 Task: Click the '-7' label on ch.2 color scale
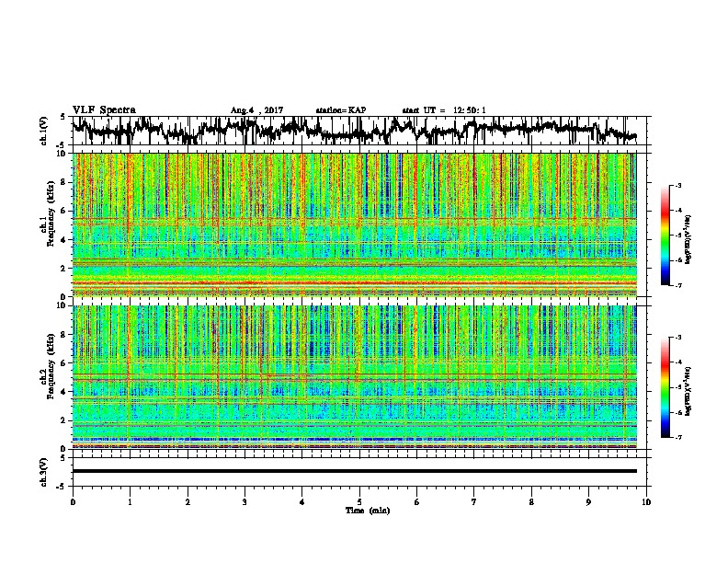click(678, 437)
